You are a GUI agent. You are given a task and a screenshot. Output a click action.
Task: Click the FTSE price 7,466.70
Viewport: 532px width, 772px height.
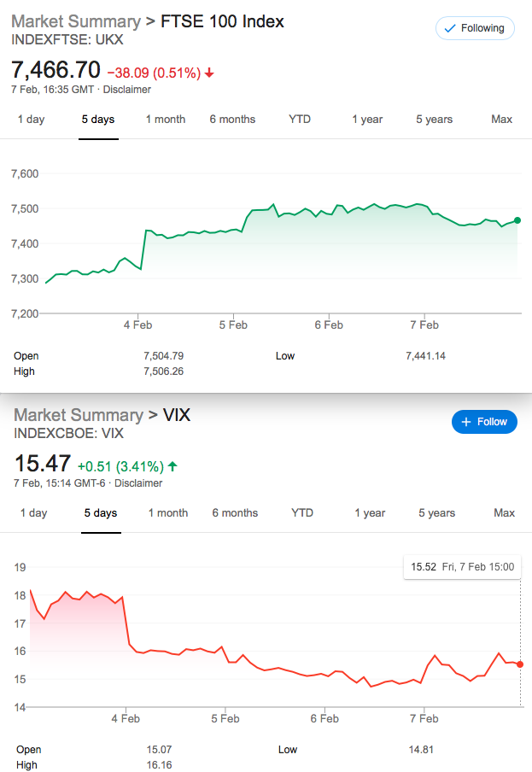click(x=56, y=69)
